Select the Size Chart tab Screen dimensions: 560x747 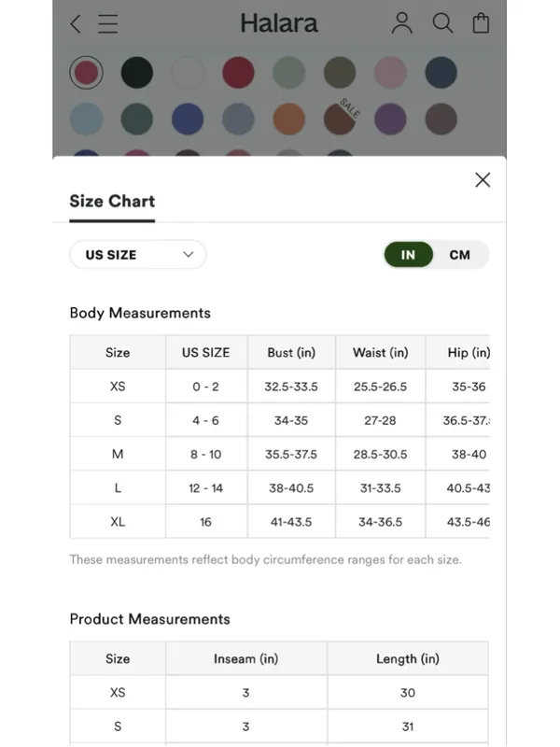pos(112,202)
